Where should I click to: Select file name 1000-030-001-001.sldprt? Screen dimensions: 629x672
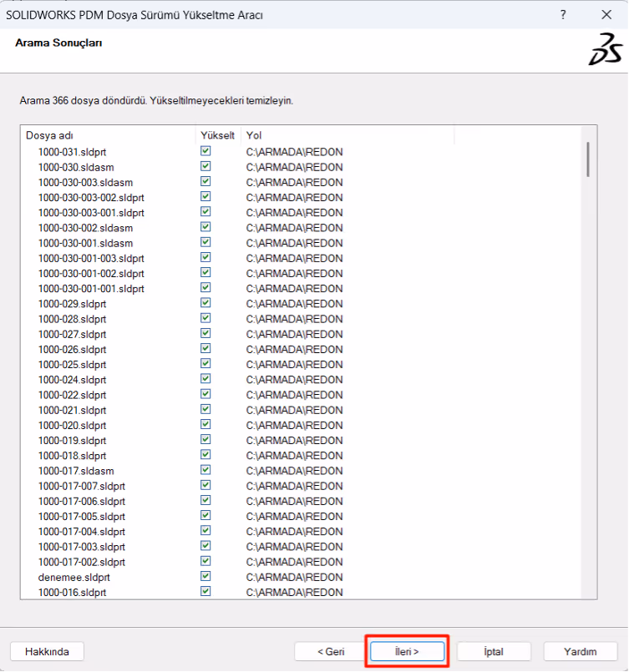click(x=91, y=289)
